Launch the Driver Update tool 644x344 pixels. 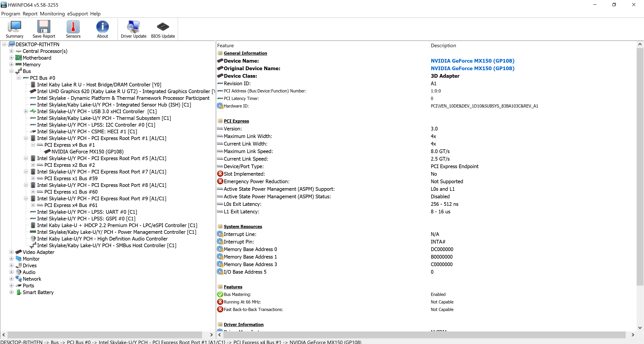[133, 29]
